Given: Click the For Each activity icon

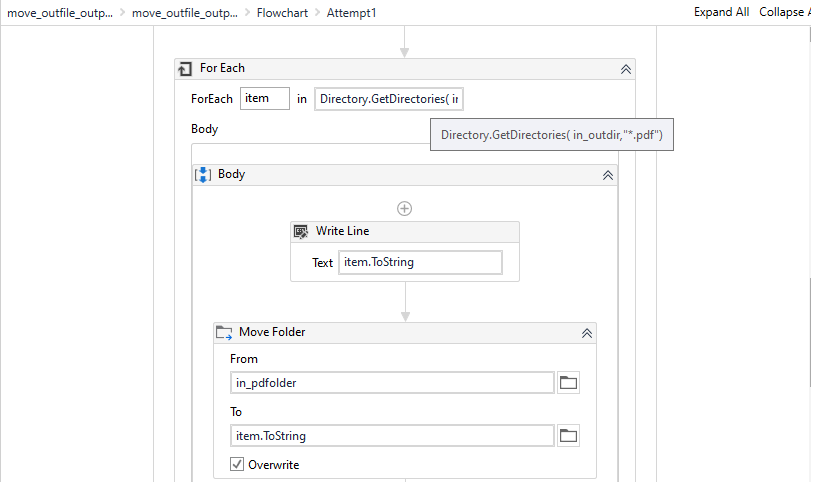Looking at the screenshot, I should coord(185,69).
